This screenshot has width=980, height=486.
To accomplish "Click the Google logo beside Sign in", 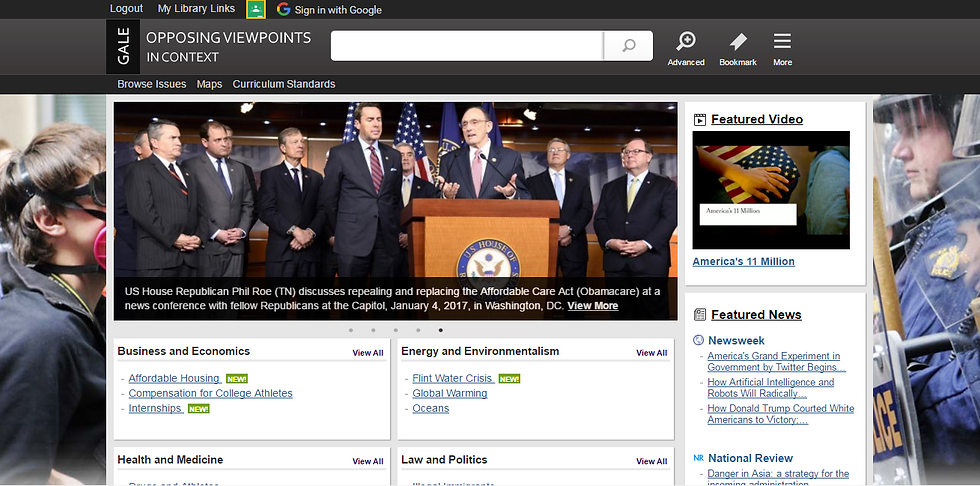I will coord(284,9).
